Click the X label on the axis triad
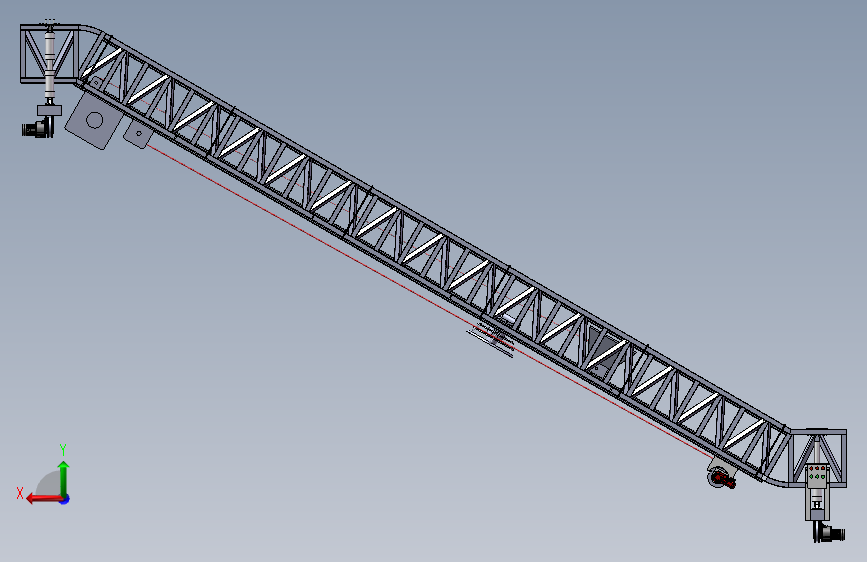Viewport: 867px width, 562px height. point(20,493)
